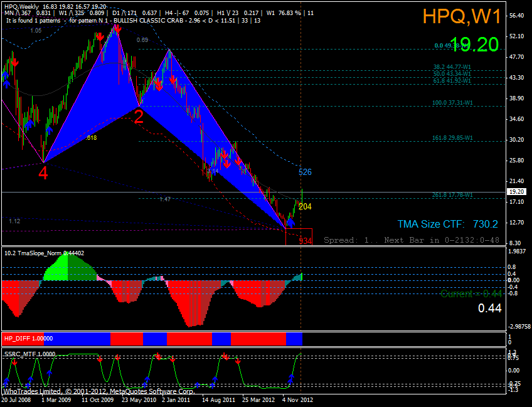This screenshot has width=532, height=407.
Task: Click the gray 1.47 ratio label
Action: tap(165, 199)
